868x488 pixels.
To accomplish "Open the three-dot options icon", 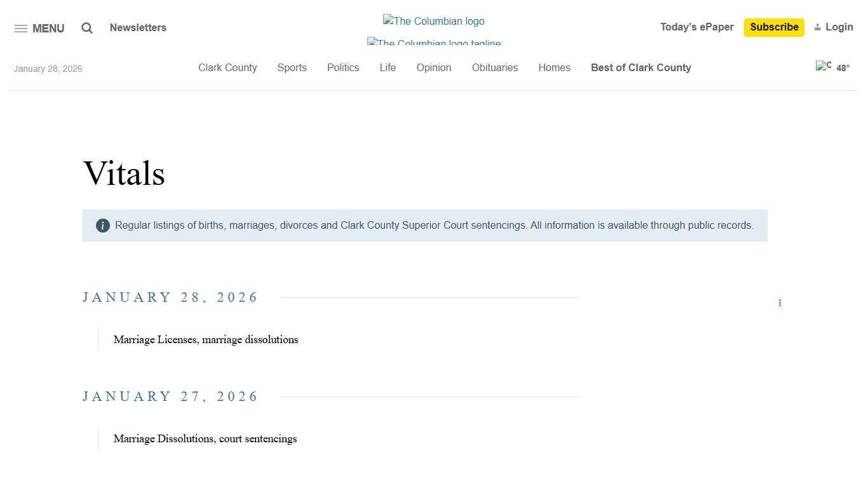I will click(x=780, y=303).
